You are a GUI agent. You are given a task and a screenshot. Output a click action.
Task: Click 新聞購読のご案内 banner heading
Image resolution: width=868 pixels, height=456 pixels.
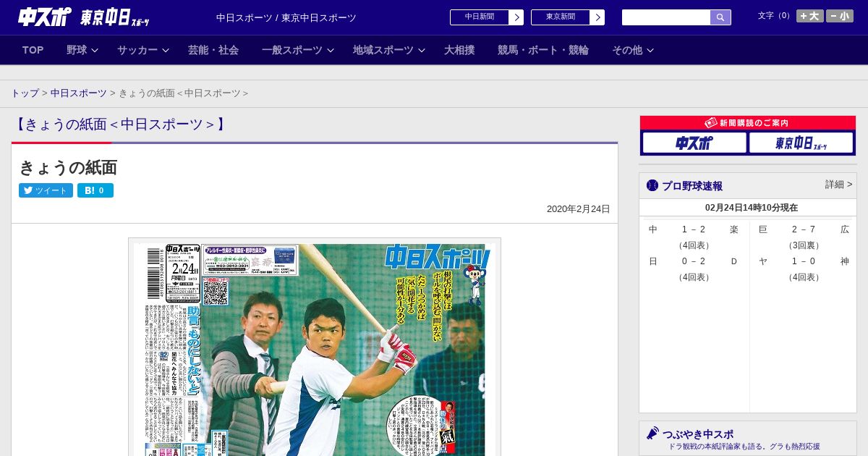pos(748,123)
